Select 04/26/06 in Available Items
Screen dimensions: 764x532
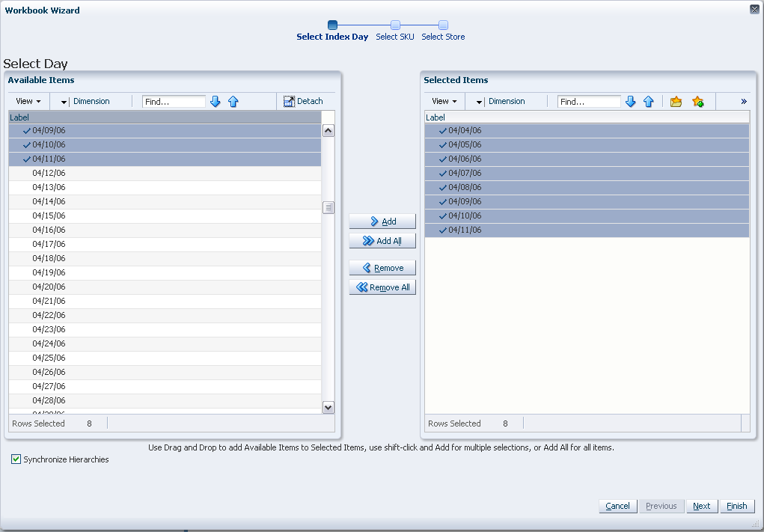165,372
